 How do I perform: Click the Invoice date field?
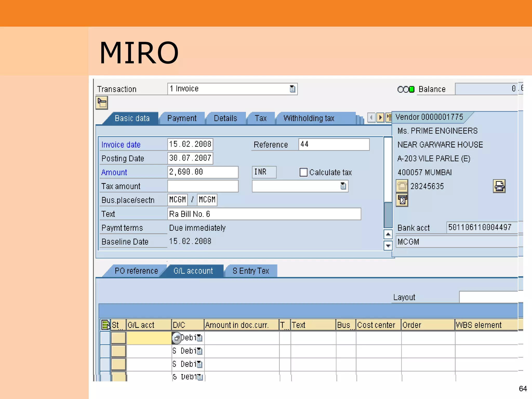point(190,144)
